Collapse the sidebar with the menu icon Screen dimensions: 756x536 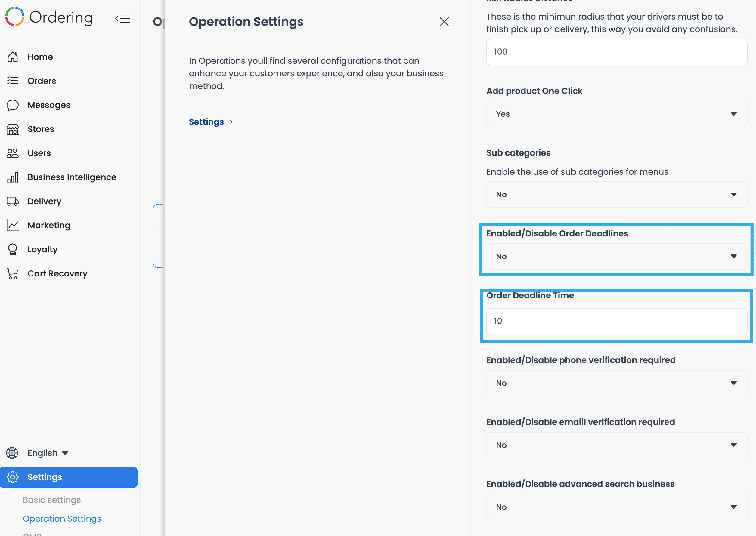(x=123, y=18)
